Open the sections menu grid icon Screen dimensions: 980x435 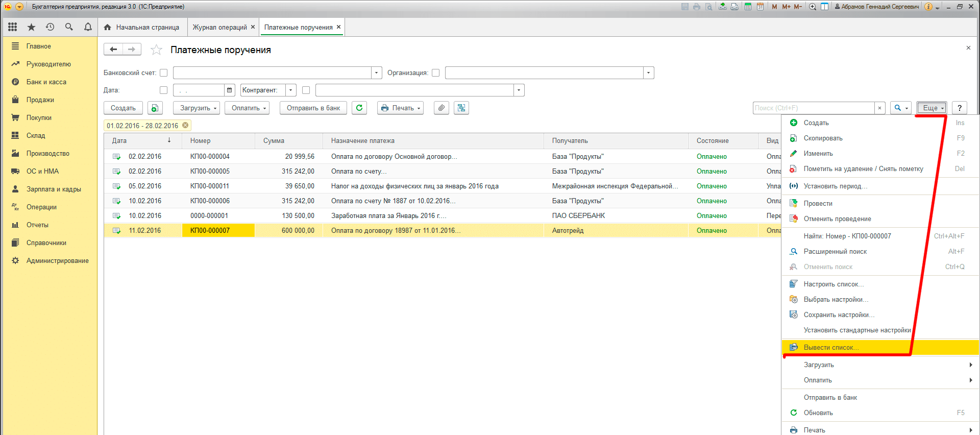point(13,27)
